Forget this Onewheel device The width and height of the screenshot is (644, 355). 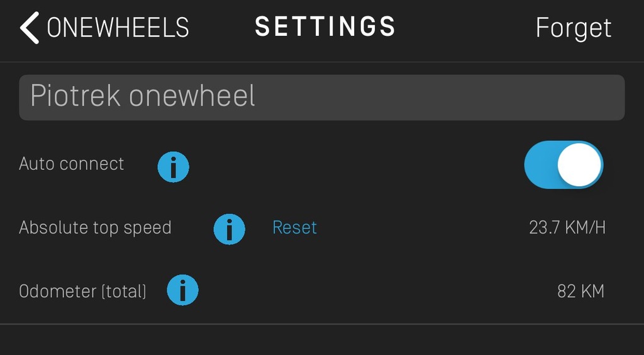[x=574, y=28]
